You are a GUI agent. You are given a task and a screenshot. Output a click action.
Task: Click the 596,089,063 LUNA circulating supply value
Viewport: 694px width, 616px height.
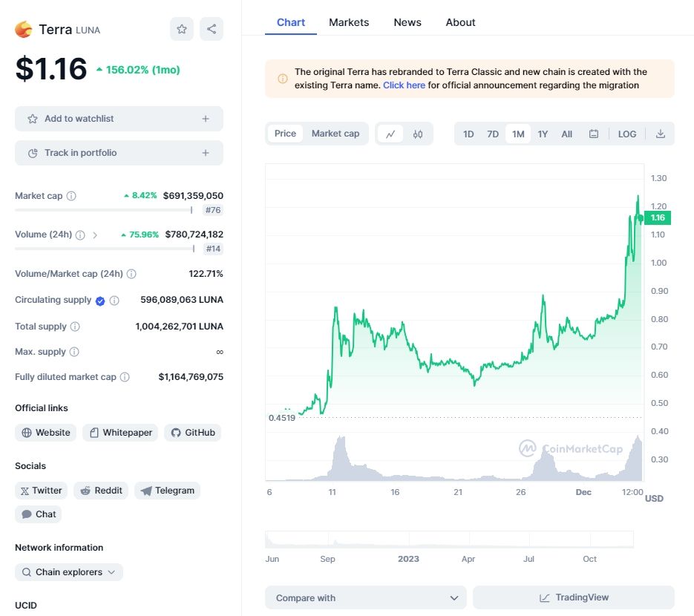[181, 300]
